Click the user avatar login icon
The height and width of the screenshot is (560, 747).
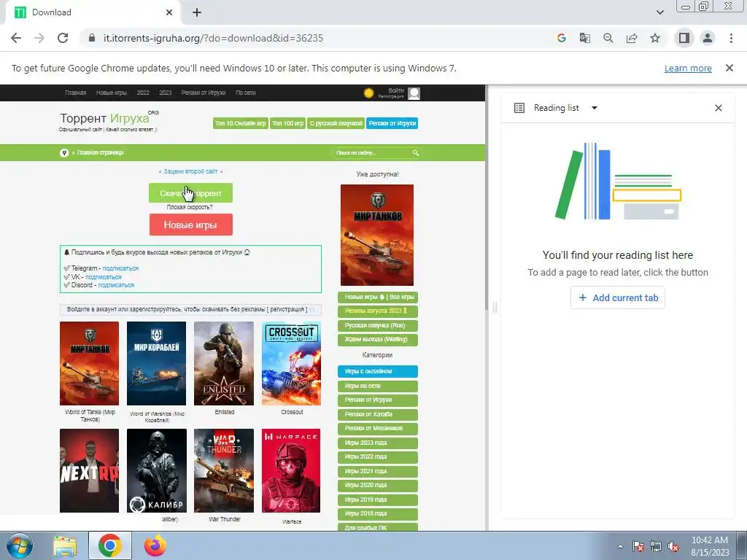[414, 93]
